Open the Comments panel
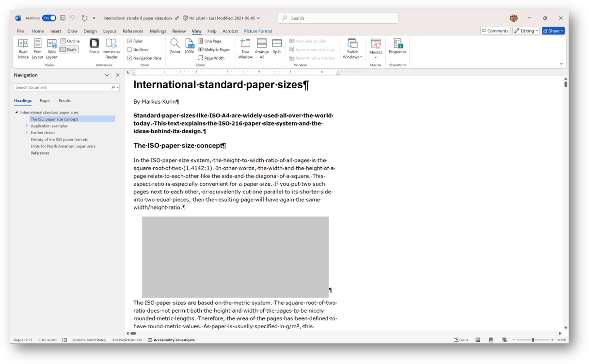589x364 pixels. (495, 31)
